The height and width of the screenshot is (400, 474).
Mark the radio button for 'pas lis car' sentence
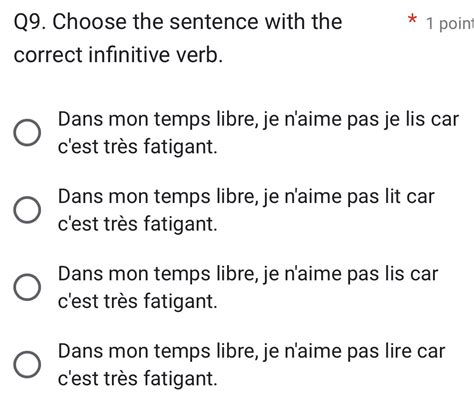(x=27, y=287)
